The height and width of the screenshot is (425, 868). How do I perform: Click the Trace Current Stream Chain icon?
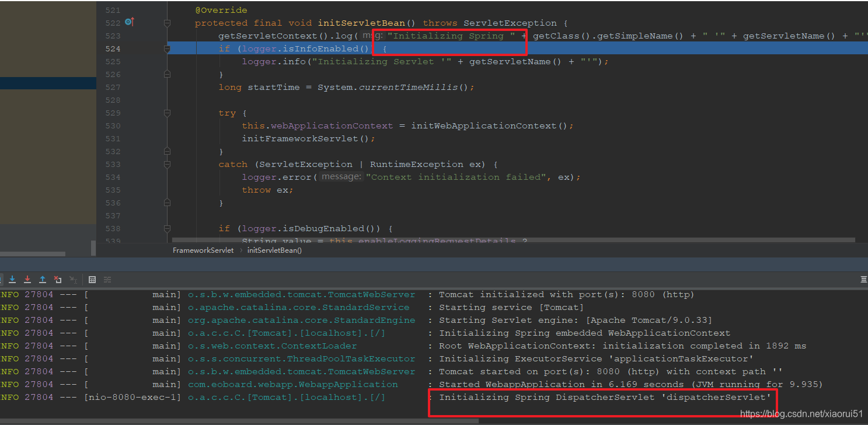[107, 280]
